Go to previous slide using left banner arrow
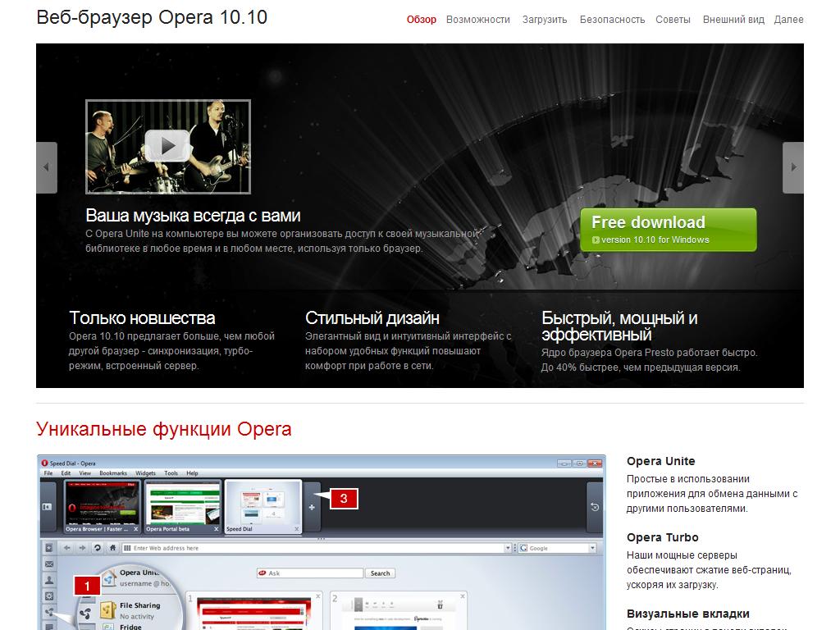Screen dimensions: 840x630 pos(47,167)
